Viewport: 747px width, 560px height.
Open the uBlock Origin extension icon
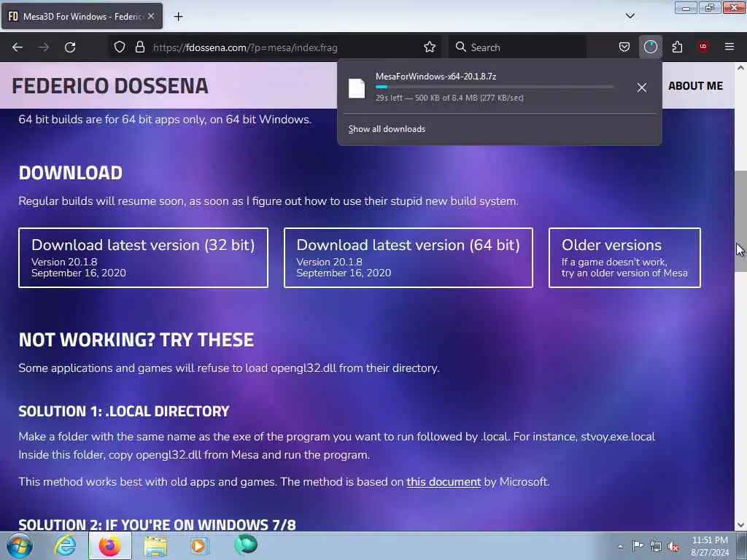click(703, 46)
